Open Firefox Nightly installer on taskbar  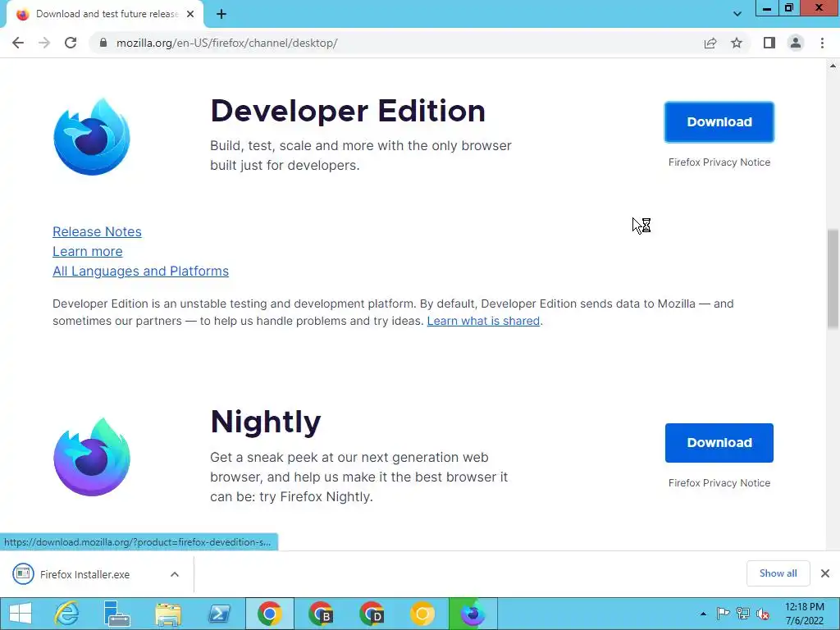click(472, 614)
